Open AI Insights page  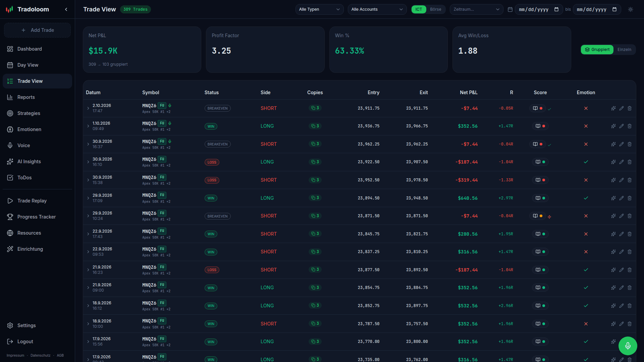[x=37, y=162]
